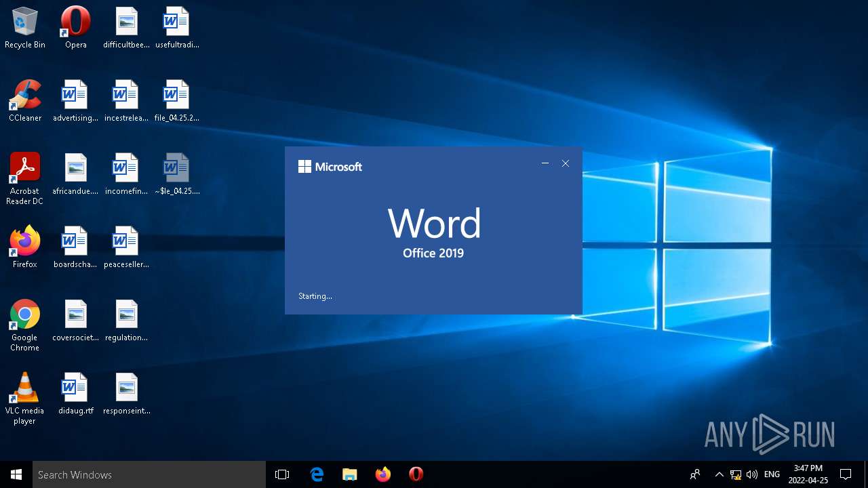Launch Firefox from the taskbar
Viewport: 868px width, 488px height.
tap(383, 474)
